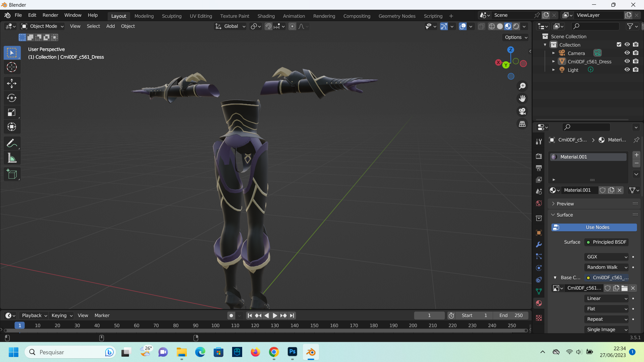
Task: Select the Annotate tool
Action: [12, 143]
